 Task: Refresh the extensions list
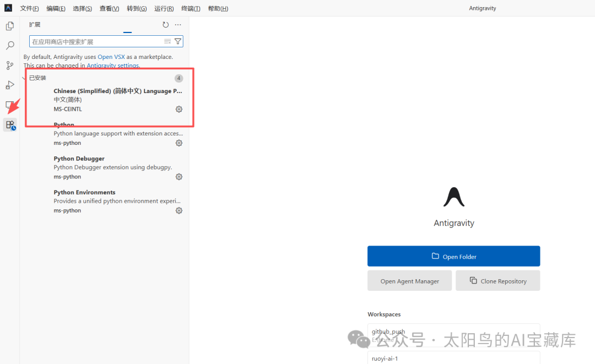point(165,25)
